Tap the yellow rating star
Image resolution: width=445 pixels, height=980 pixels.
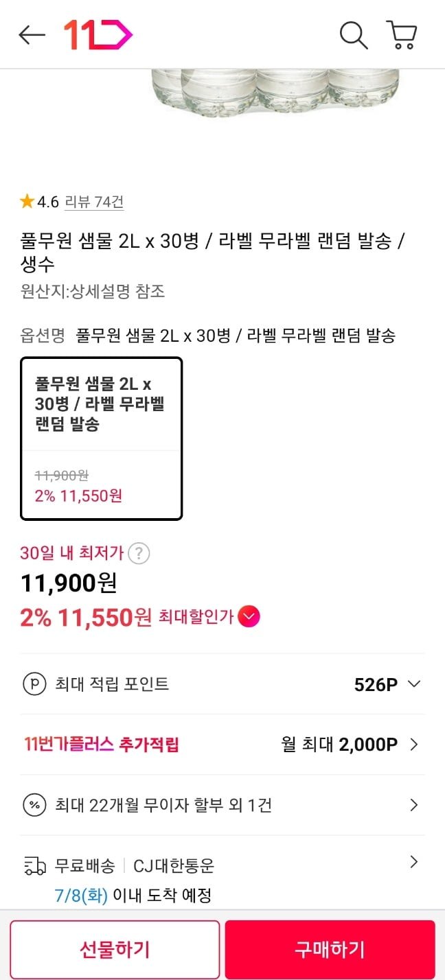(x=27, y=202)
